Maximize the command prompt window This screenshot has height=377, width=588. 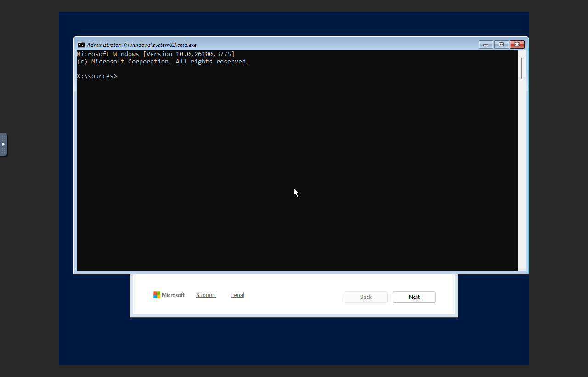point(501,45)
